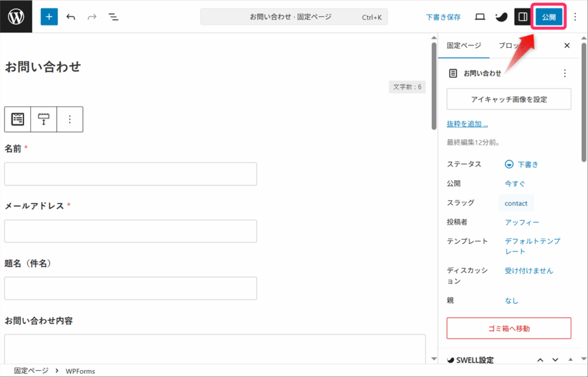Change author アッフィー
The height and width of the screenshot is (377, 588).
521,222
